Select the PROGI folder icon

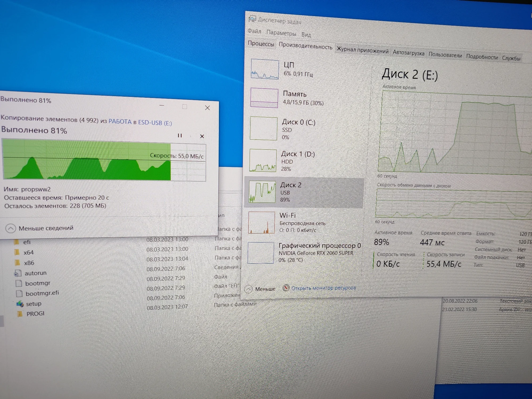click(x=20, y=314)
